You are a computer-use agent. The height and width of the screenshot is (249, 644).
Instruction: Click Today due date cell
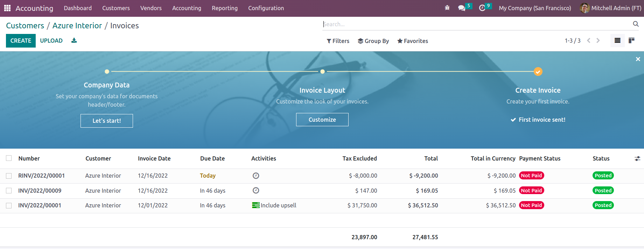click(x=208, y=176)
